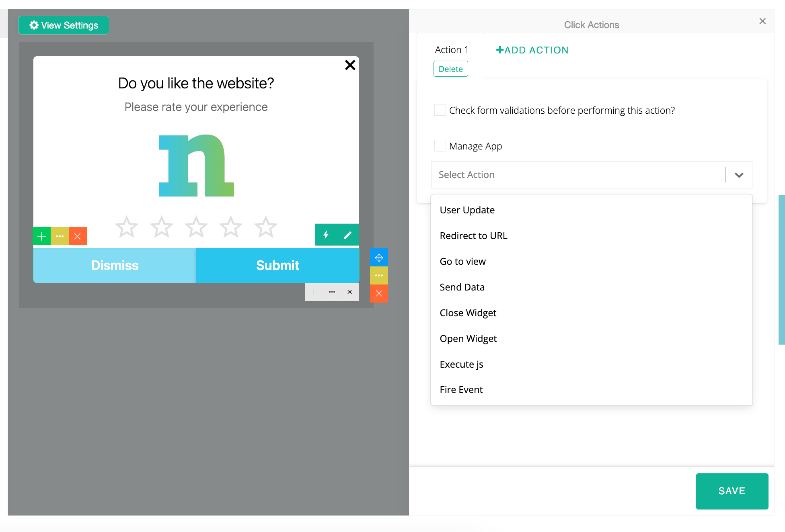Pick Fire Event from list
This screenshot has height=532, width=785.
point(461,390)
